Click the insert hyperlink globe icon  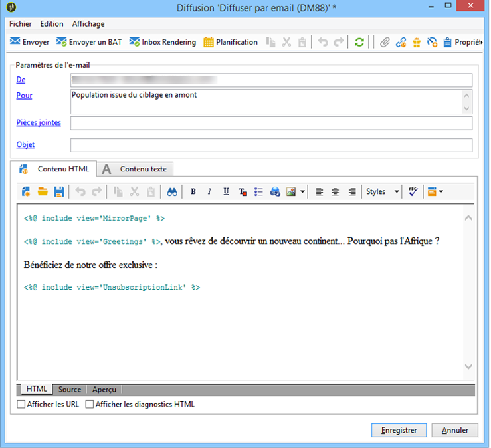pos(275,191)
